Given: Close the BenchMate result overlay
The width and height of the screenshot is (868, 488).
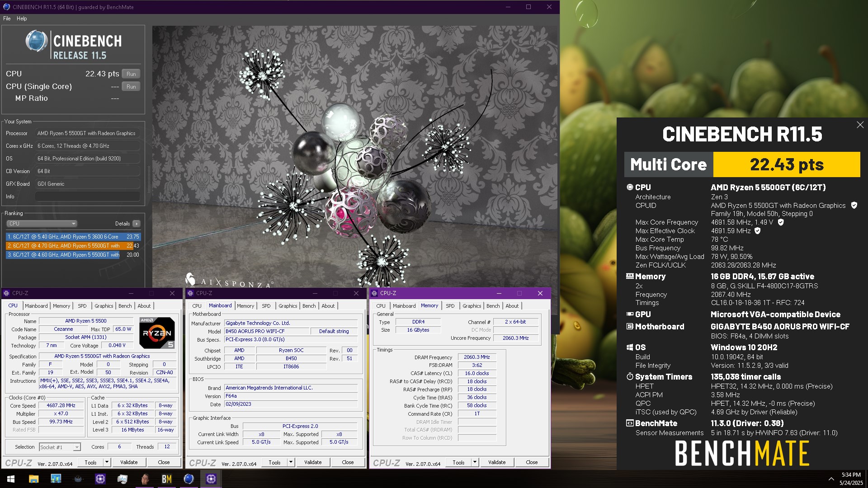Looking at the screenshot, I should click(x=860, y=125).
